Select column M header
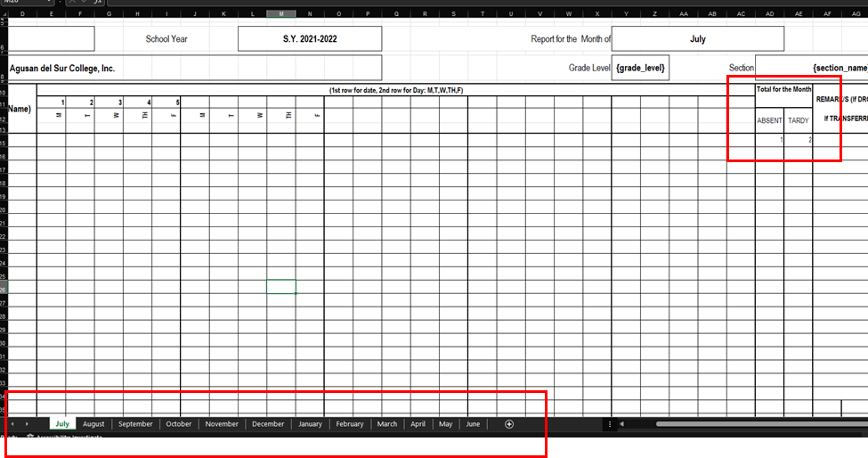868x458 pixels. pyautogui.click(x=281, y=14)
